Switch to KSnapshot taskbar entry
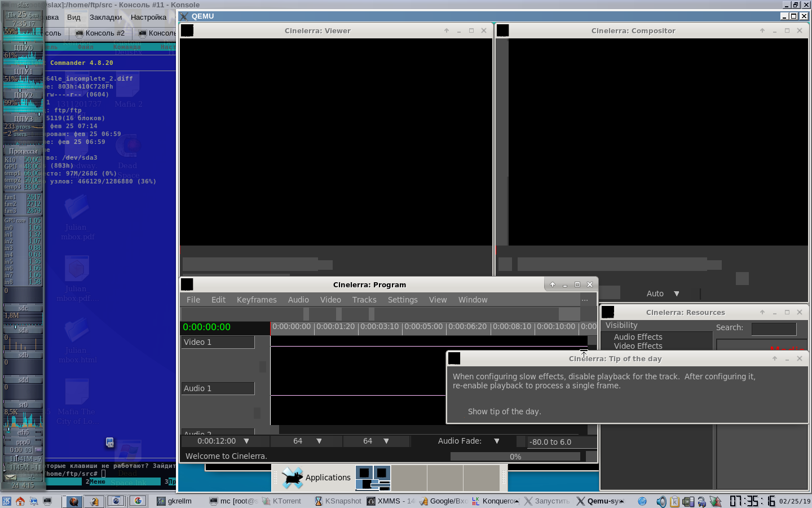This screenshot has height=508, width=812. 338,501
